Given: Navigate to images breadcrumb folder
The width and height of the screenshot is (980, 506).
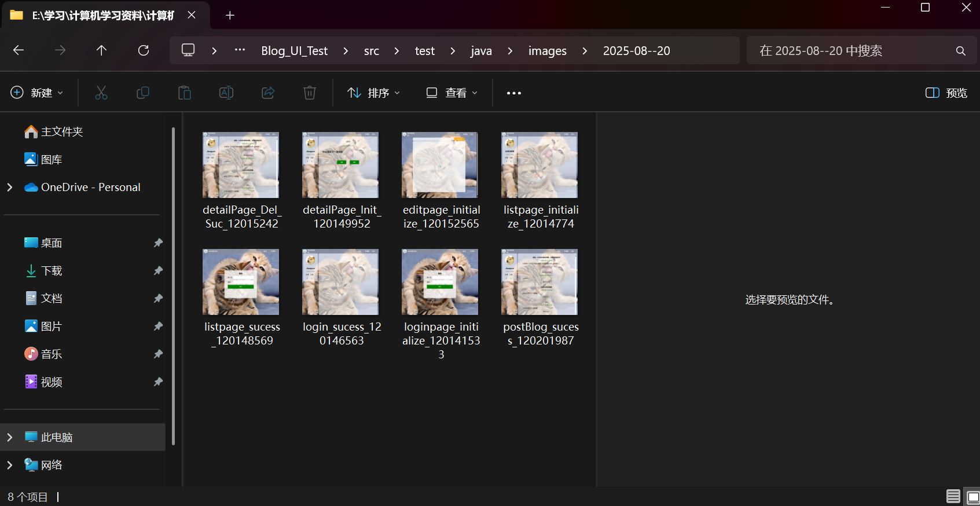Looking at the screenshot, I should (548, 51).
